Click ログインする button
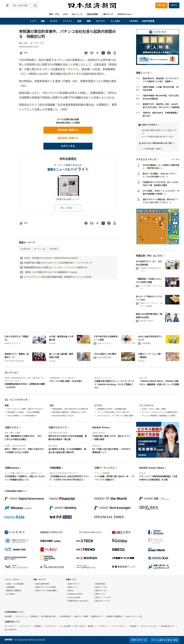The height and width of the screenshot is (644, 184). click(x=68, y=146)
